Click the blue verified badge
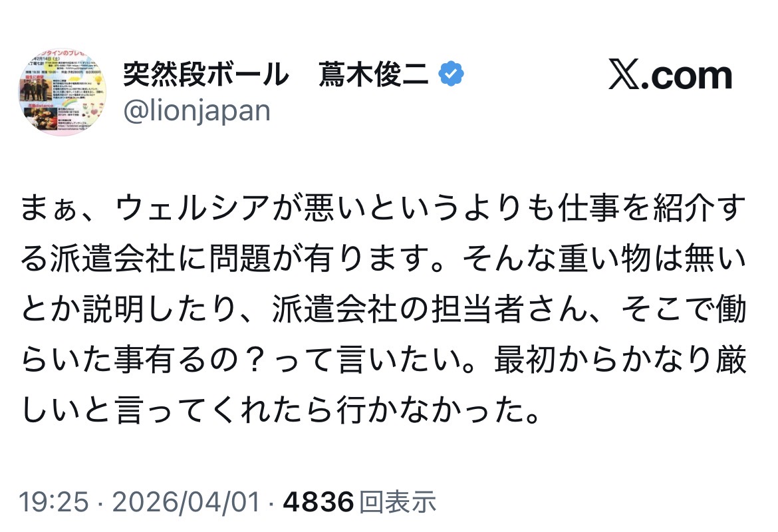This screenshot has height=532, width=778. coord(452,76)
